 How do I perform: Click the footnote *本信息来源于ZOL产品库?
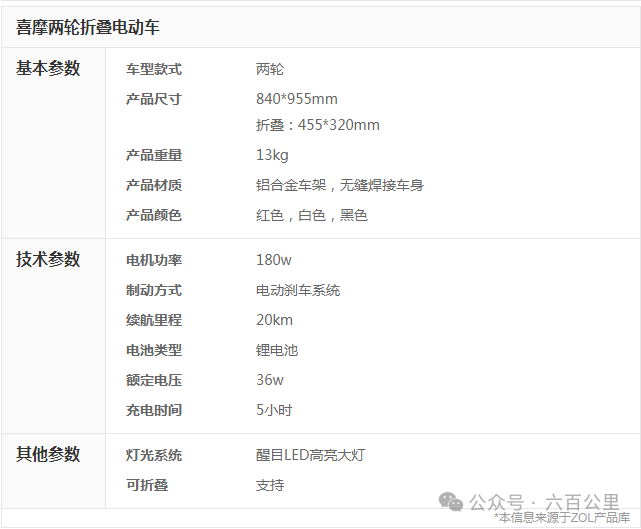coord(562,518)
